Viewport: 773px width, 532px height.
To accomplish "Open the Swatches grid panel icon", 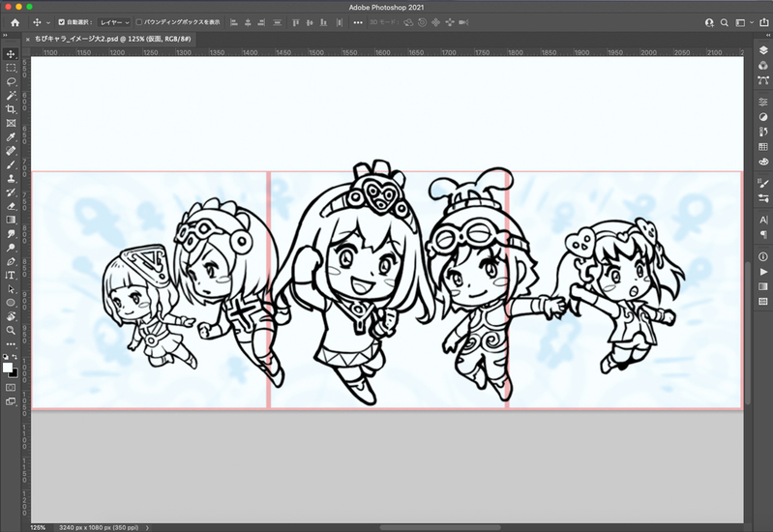I will coord(763,147).
